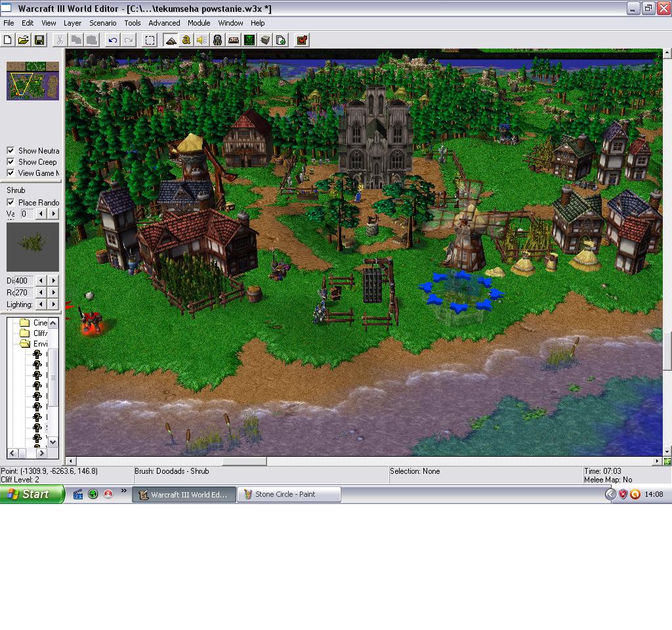Undo the last action
This screenshot has height=630, width=672.
tap(113, 40)
